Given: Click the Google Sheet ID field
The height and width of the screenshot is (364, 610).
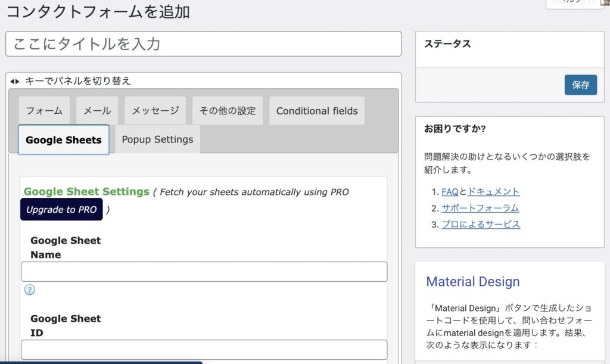Looking at the screenshot, I should pyautogui.click(x=204, y=349).
